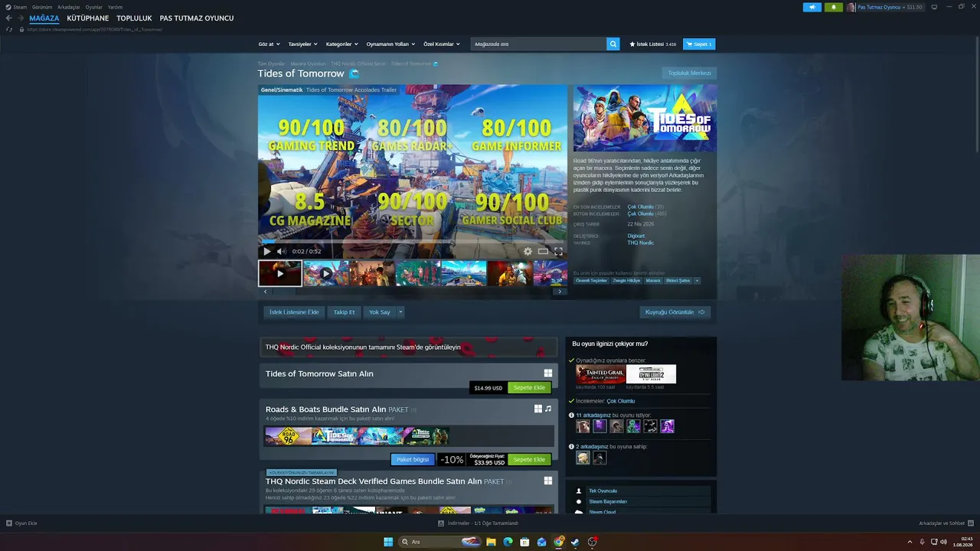Open the trailer settings gear
This screenshot has height=551, width=980.
[x=528, y=251]
